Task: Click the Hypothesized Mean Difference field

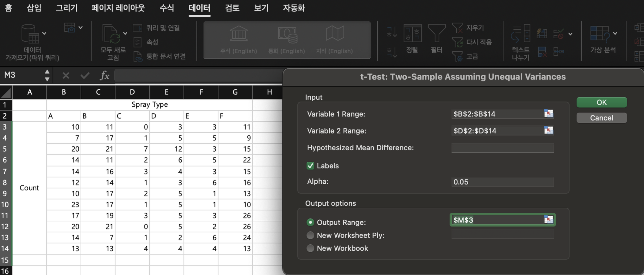Action: [502, 148]
